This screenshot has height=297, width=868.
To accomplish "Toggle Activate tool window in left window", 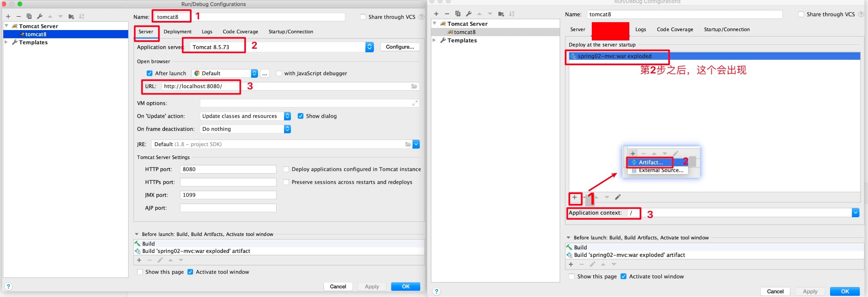I will (190, 272).
